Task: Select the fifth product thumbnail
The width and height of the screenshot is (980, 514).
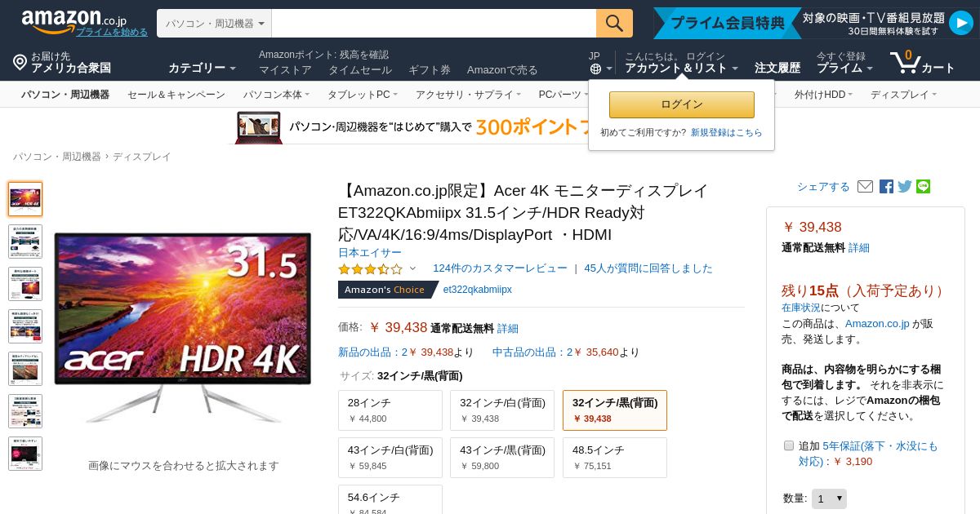Action: tap(25, 369)
